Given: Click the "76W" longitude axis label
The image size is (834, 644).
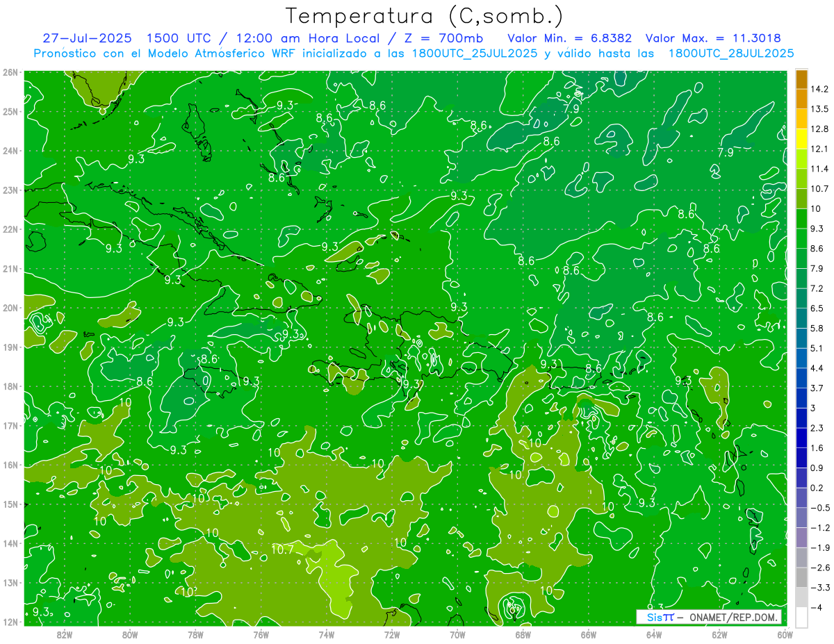Looking at the screenshot, I should 261,635.
